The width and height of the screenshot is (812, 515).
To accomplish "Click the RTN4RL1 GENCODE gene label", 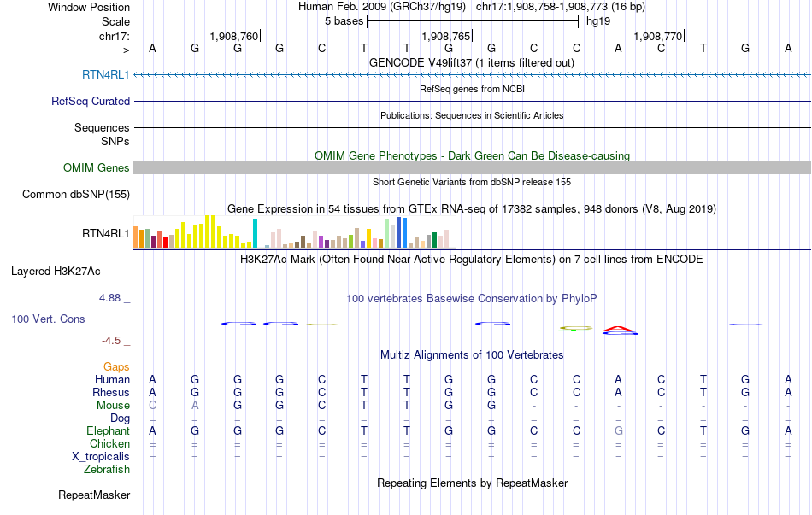I will [x=106, y=74].
